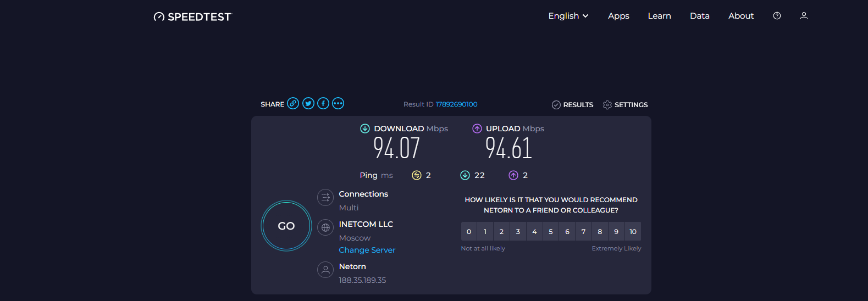Image resolution: width=868 pixels, height=301 pixels.
Task: Open the Learn menu
Action: click(659, 16)
